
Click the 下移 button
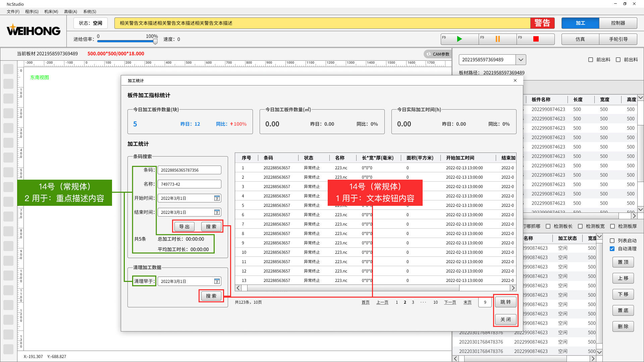coord(623,294)
